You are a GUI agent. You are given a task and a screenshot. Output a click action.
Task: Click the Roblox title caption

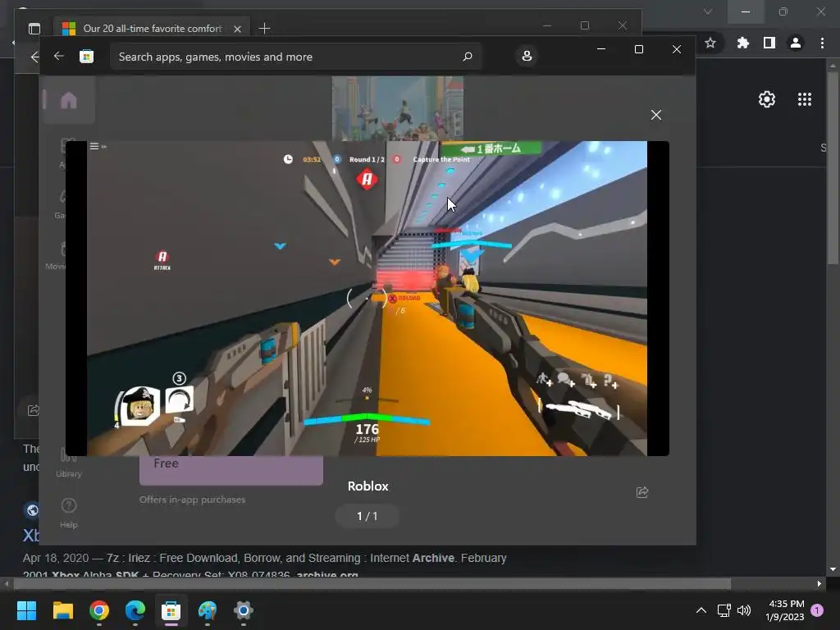tap(367, 486)
